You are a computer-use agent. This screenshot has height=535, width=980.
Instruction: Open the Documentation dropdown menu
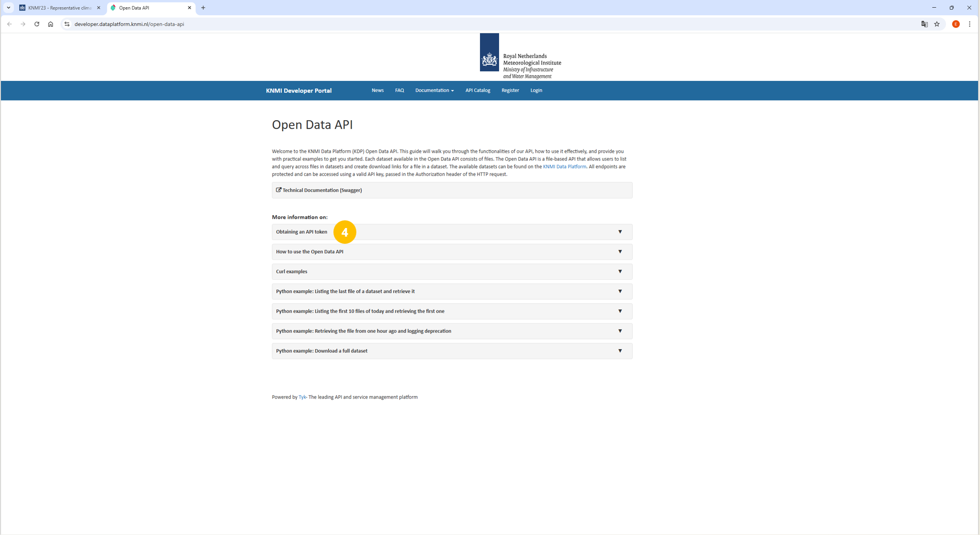coord(433,90)
